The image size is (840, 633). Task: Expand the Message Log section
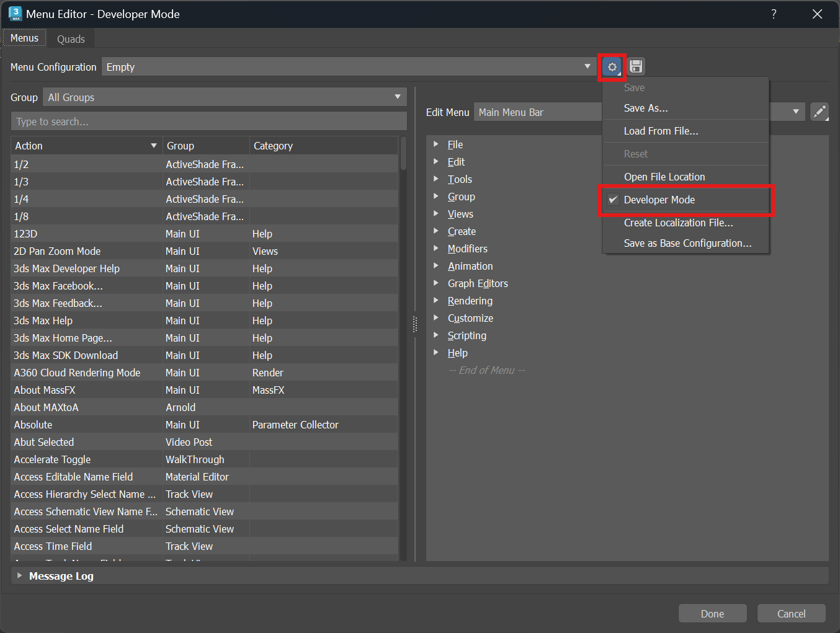click(x=19, y=576)
